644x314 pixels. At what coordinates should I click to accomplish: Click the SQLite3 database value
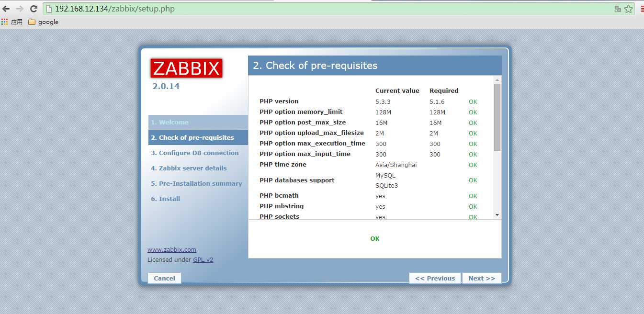click(x=387, y=186)
